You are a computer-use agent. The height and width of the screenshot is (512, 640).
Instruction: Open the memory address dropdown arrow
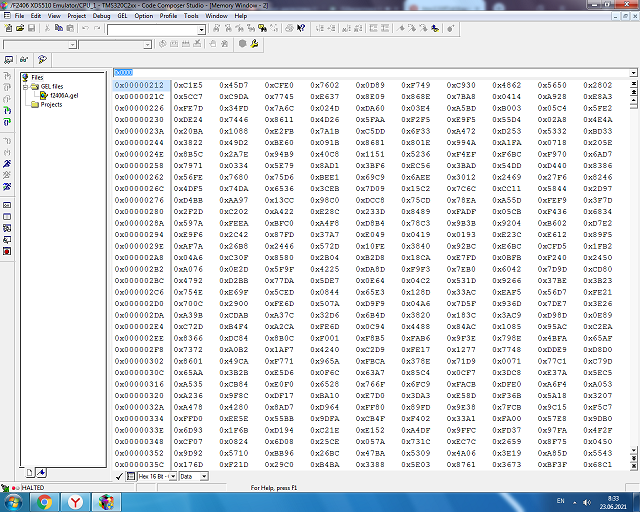[633, 73]
